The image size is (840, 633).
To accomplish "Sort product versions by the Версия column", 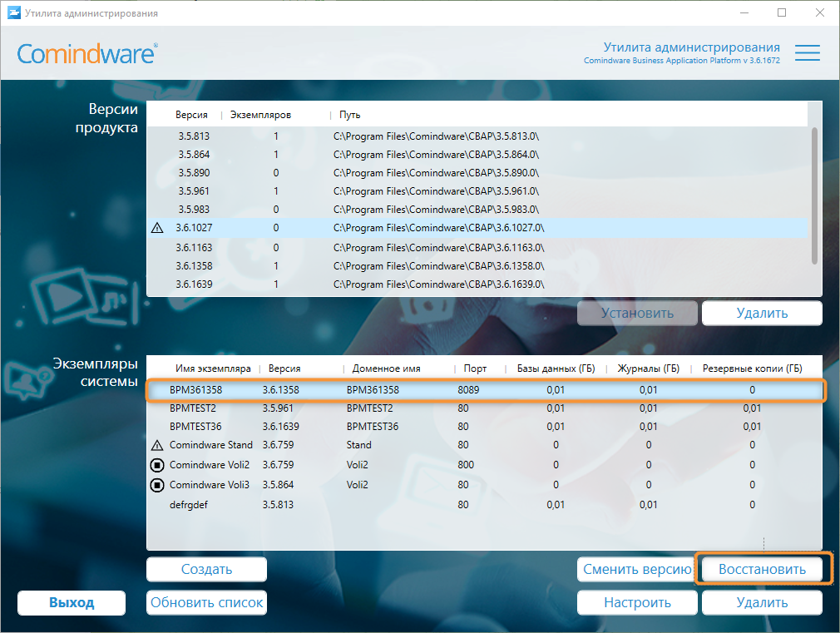I will click(191, 115).
